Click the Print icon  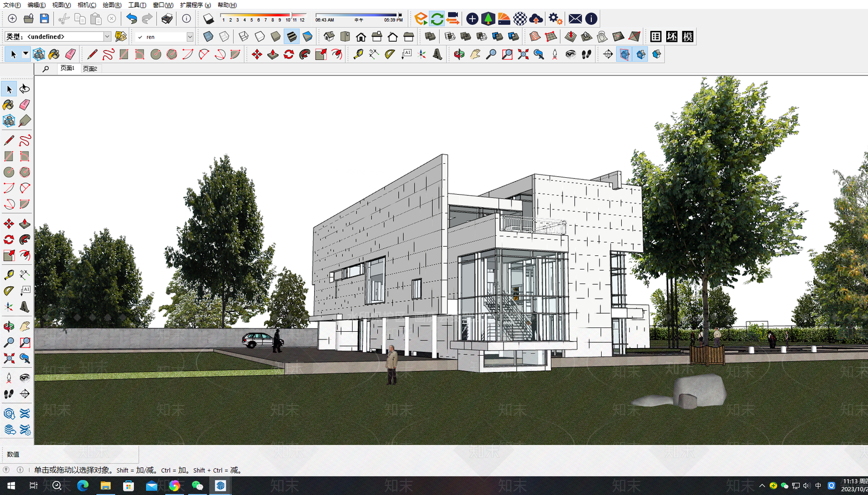pyautogui.click(x=167, y=18)
